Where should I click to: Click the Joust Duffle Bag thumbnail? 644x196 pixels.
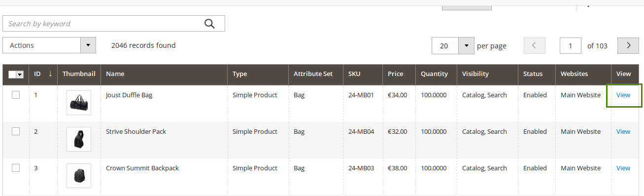coord(79,103)
